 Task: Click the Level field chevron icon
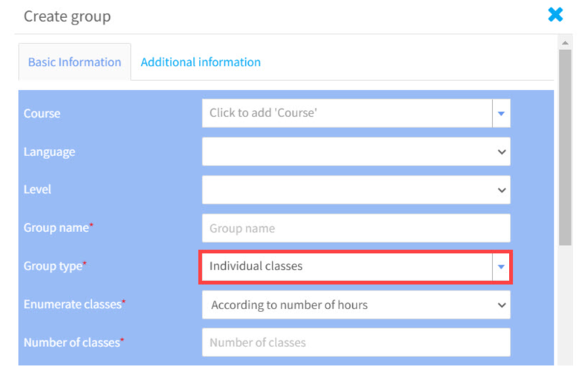click(501, 190)
